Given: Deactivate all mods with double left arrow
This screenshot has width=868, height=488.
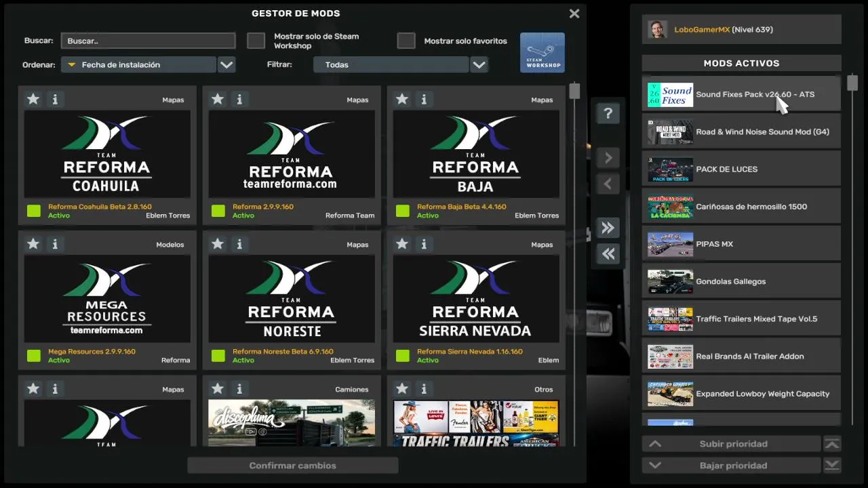Looking at the screenshot, I should pos(608,253).
